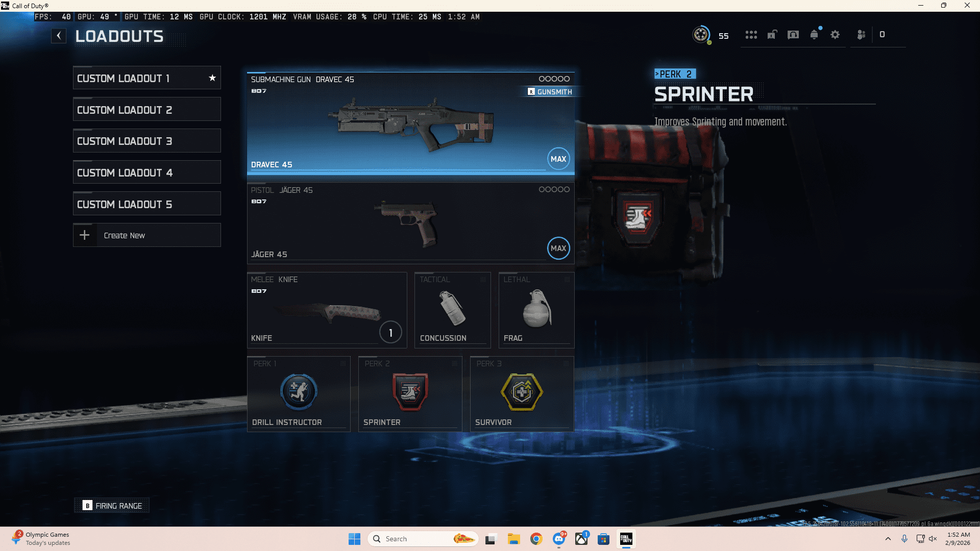Select the Dravec 45 submachine gun card
This screenshot has height=551, width=980.
411,123
